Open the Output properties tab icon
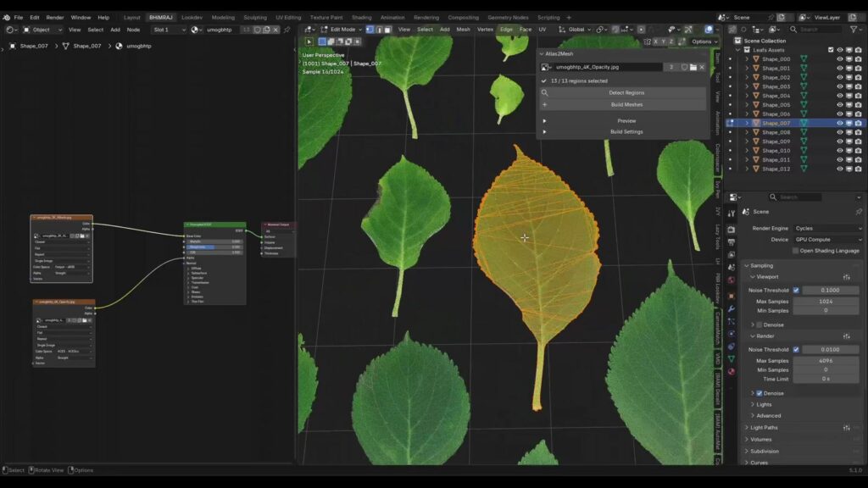This screenshot has height=488, width=868. pos(732,242)
